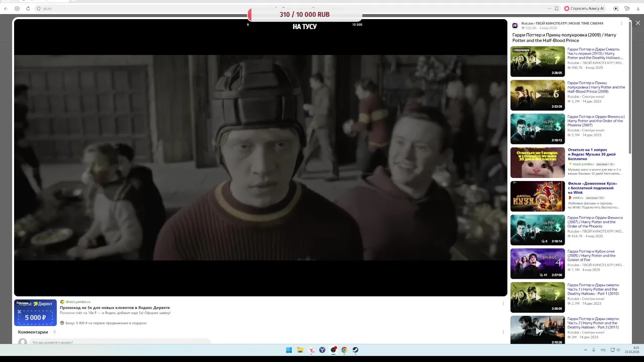This screenshot has width=644, height=362.
Task: Open "Промокод на 5к для новых клиентов" ad link
Action: click(x=115, y=308)
